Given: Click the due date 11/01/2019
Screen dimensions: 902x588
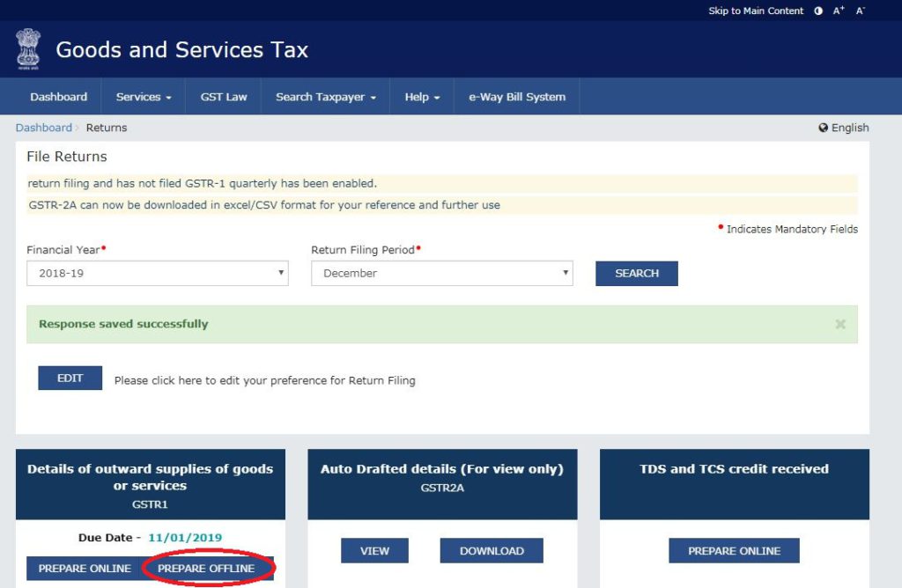Looking at the screenshot, I should click(185, 538).
